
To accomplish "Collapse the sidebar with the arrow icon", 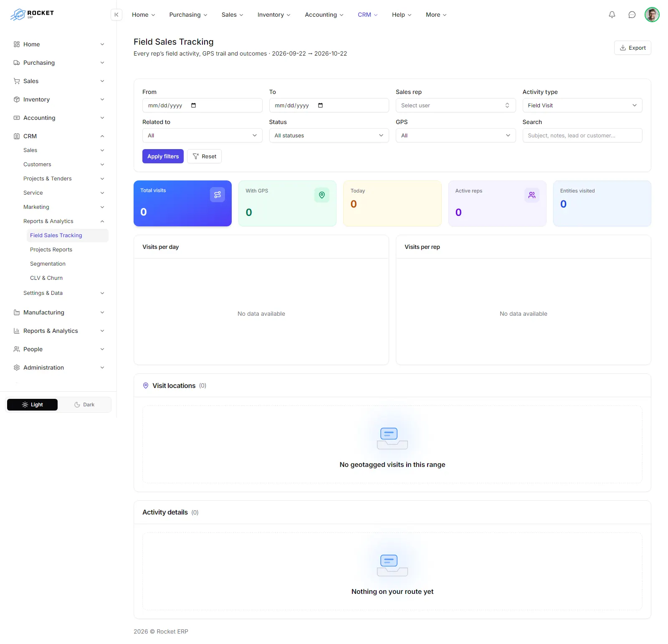I will (116, 15).
